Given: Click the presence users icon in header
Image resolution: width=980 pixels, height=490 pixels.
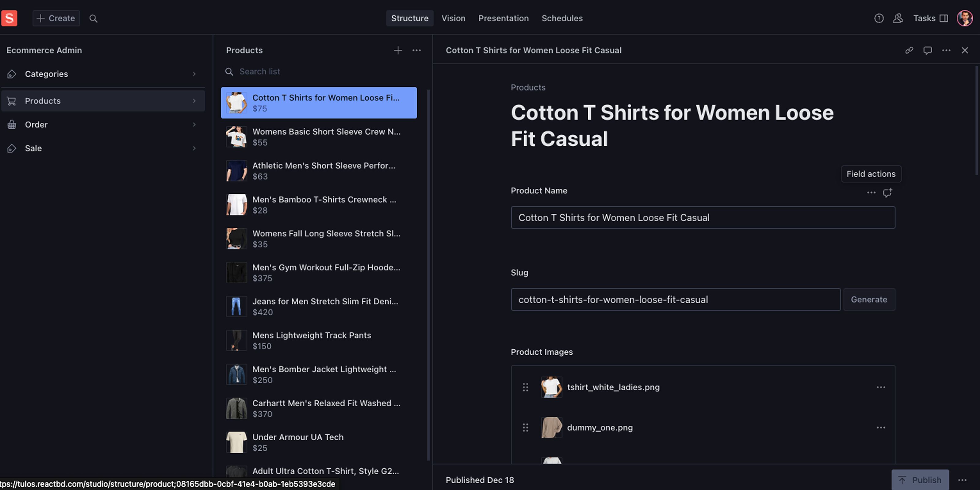Looking at the screenshot, I should (898, 18).
